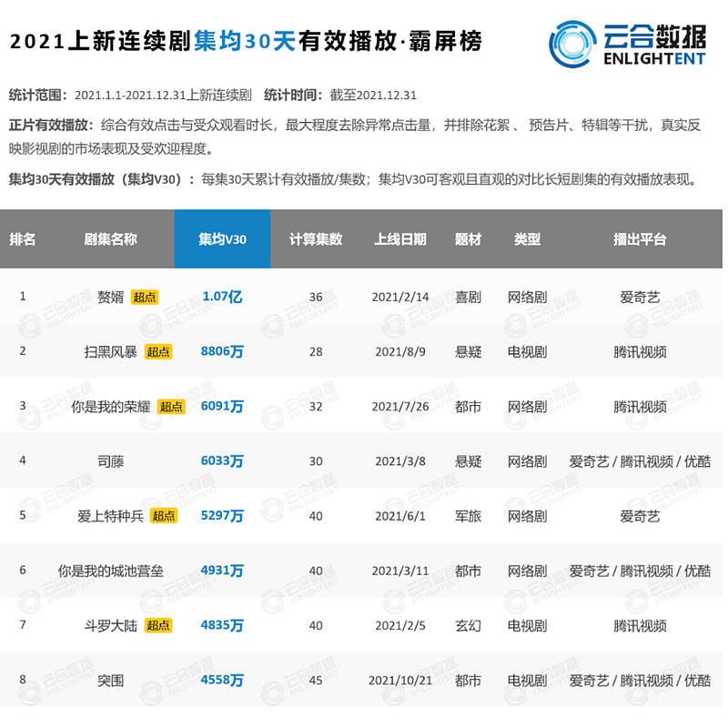Viewport: 728px width, 718px height.
Task: Click the 1.07亿 value for 赘婿
Action: pyautogui.click(x=222, y=297)
